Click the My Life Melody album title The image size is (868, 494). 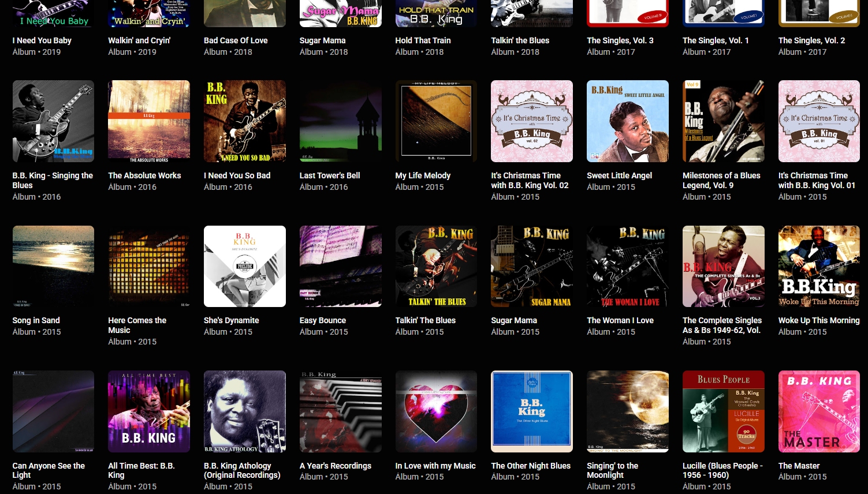point(423,175)
